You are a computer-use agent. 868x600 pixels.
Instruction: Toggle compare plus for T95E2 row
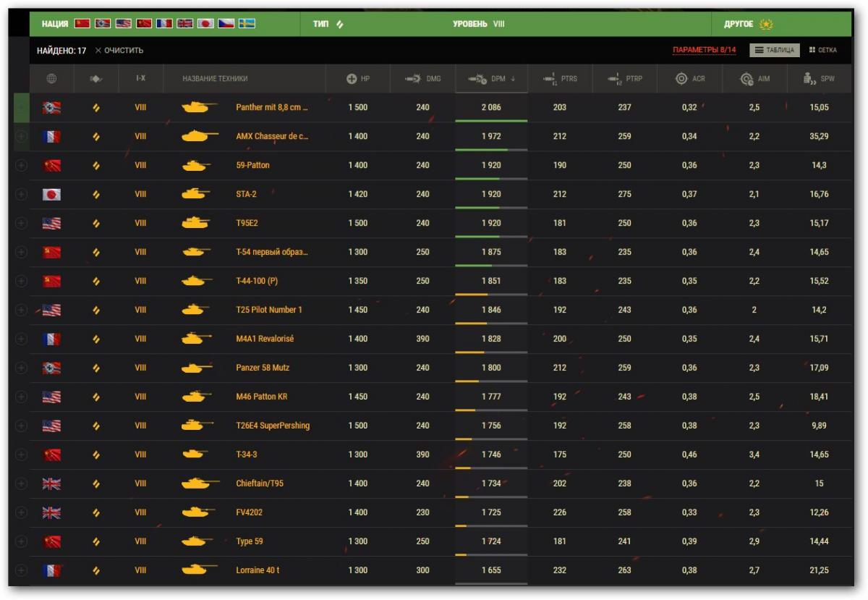[21, 223]
